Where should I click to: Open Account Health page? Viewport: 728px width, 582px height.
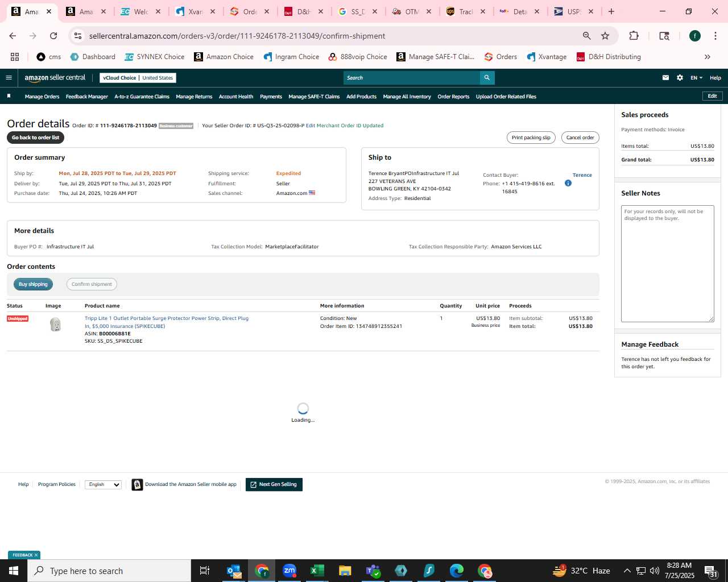point(236,97)
